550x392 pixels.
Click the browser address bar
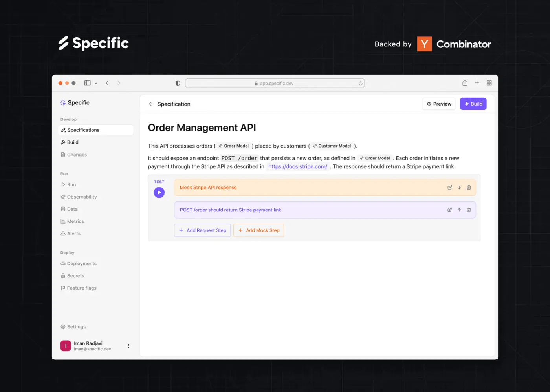275,83
